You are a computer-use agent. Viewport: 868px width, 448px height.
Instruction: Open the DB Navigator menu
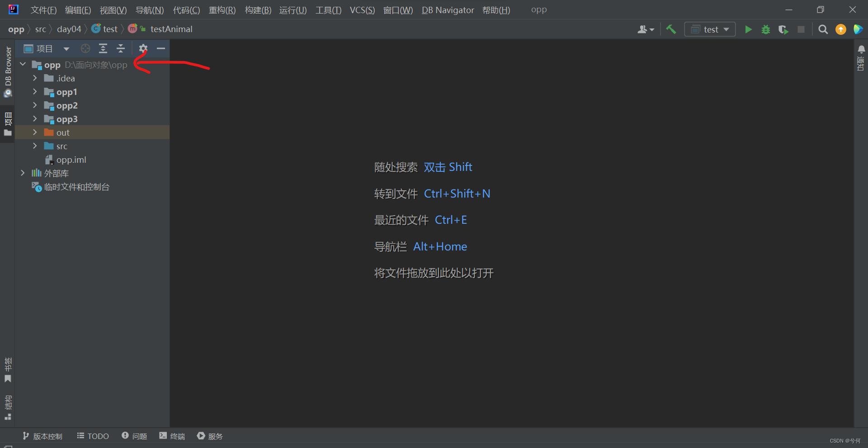click(448, 10)
